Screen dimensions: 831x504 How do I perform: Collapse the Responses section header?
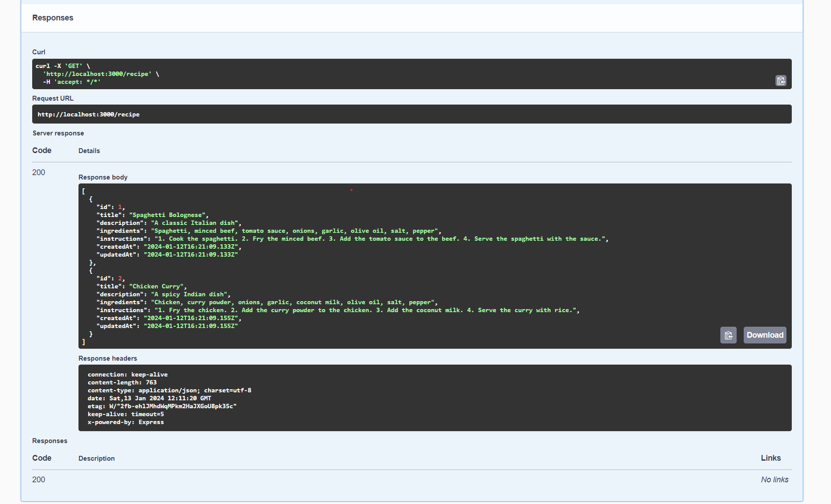pos(53,18)
